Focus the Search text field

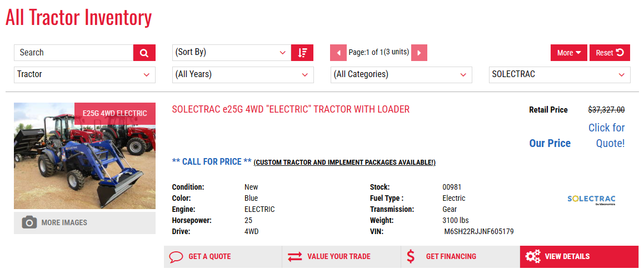click(74, 53)
